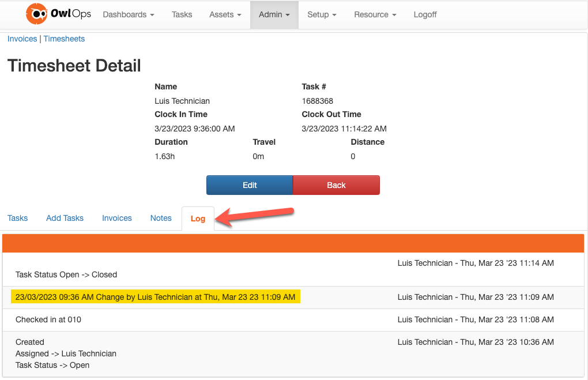Expand the Assets navigation dropdown

[224, 14]
